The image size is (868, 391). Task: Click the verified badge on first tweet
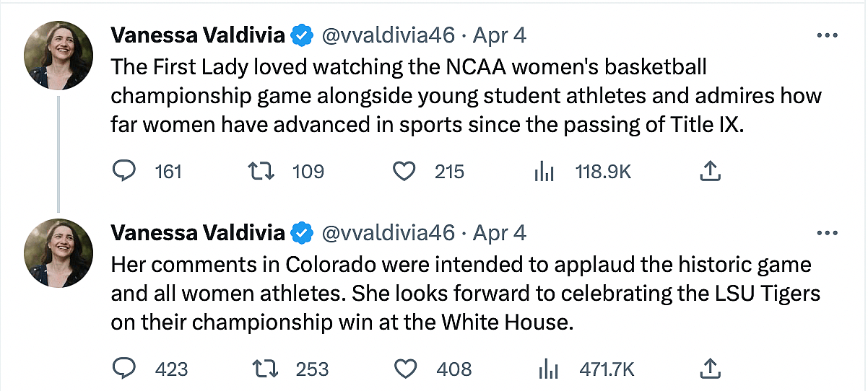[x=302, y=35]
